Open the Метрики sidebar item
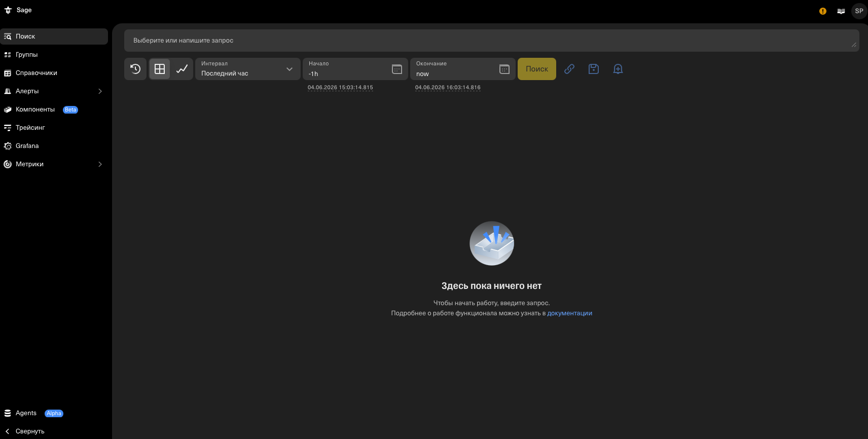This screenshot has width=868, height=439. point(54,164)
